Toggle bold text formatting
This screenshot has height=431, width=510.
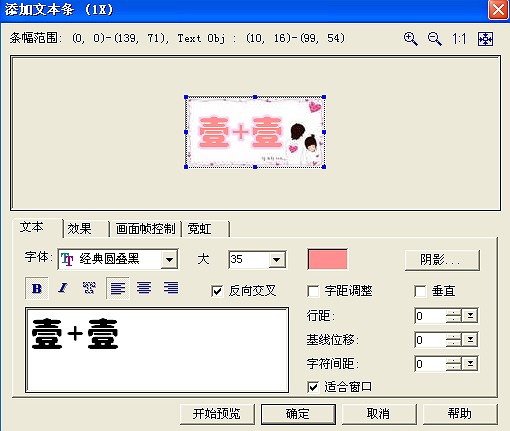[37, 288]
